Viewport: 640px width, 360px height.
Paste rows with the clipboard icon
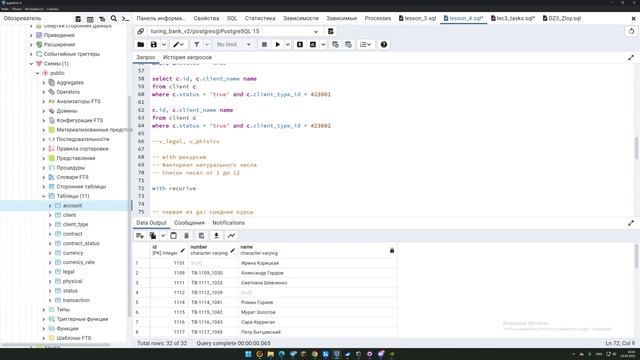173,236
